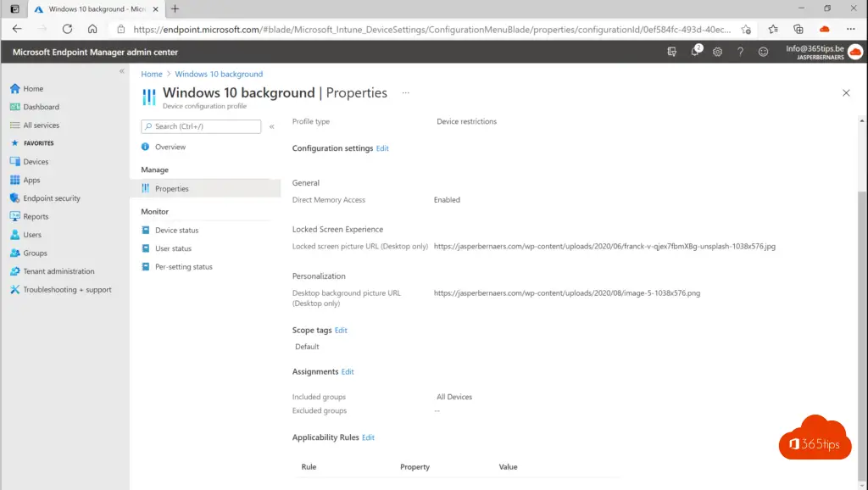Click the Default scope tag value

(x=307, y=347)
